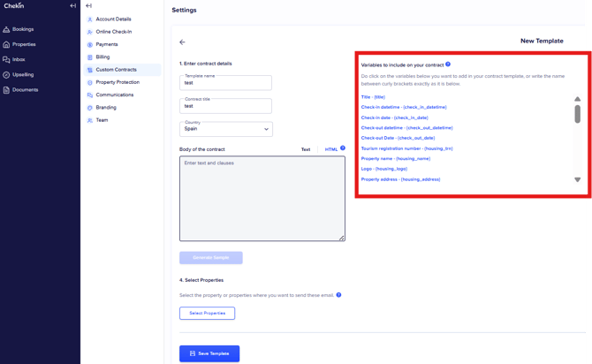Click info icon in Select Properties description

[339, 295]
